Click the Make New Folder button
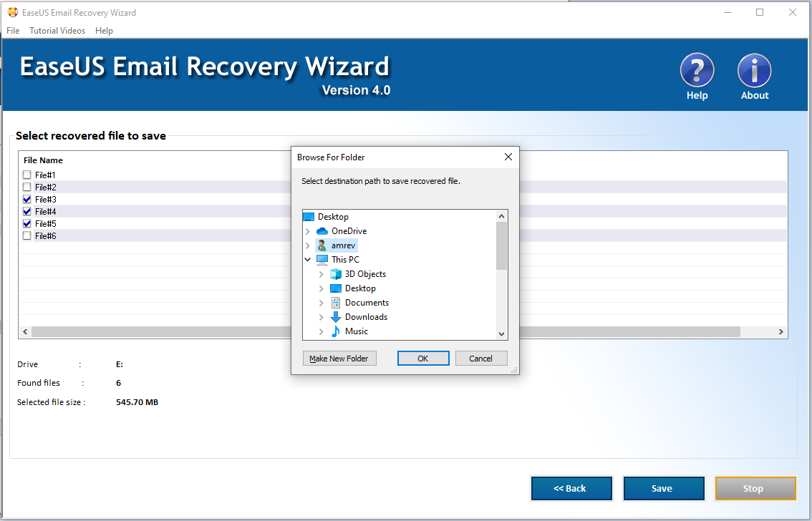 coord(339,359)
